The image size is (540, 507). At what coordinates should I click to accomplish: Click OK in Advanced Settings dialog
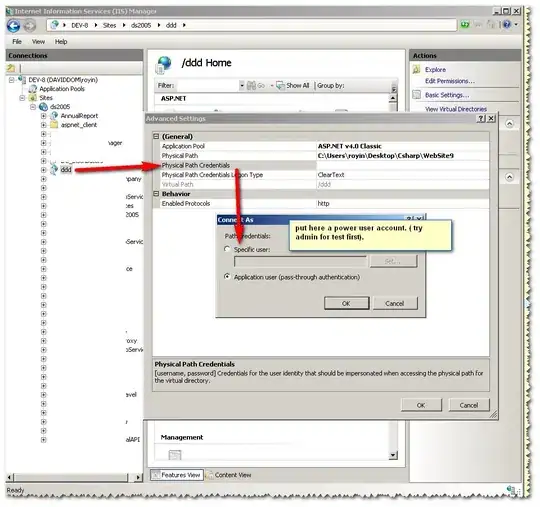(421, 405)
